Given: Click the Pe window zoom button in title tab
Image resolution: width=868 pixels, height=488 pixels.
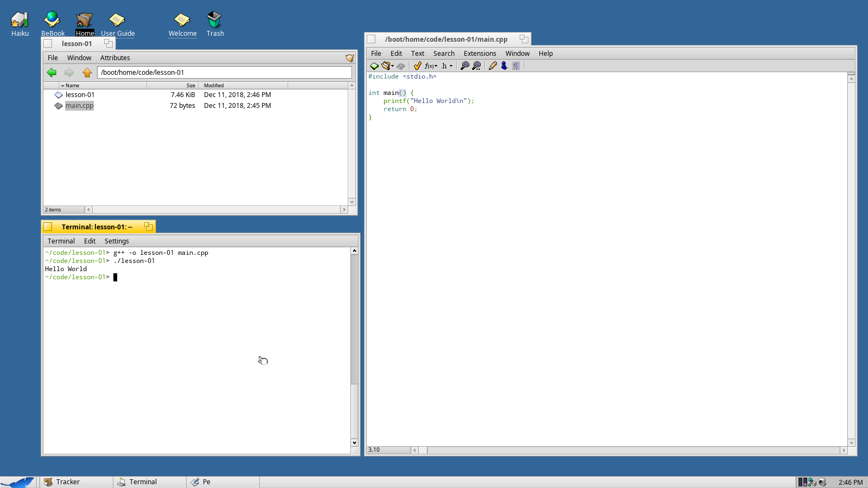Looking at the screenshot, I should click(524, 39).
